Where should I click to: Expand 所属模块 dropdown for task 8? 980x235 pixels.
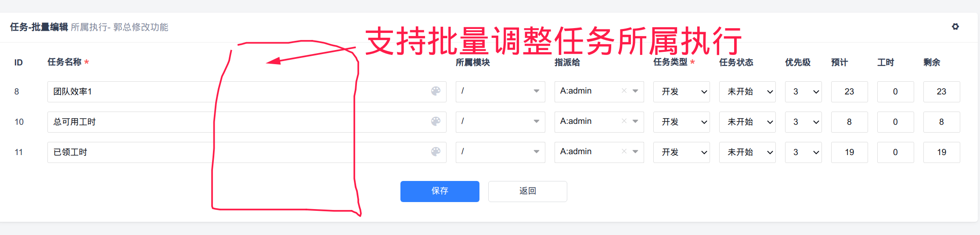pos(536,91)
